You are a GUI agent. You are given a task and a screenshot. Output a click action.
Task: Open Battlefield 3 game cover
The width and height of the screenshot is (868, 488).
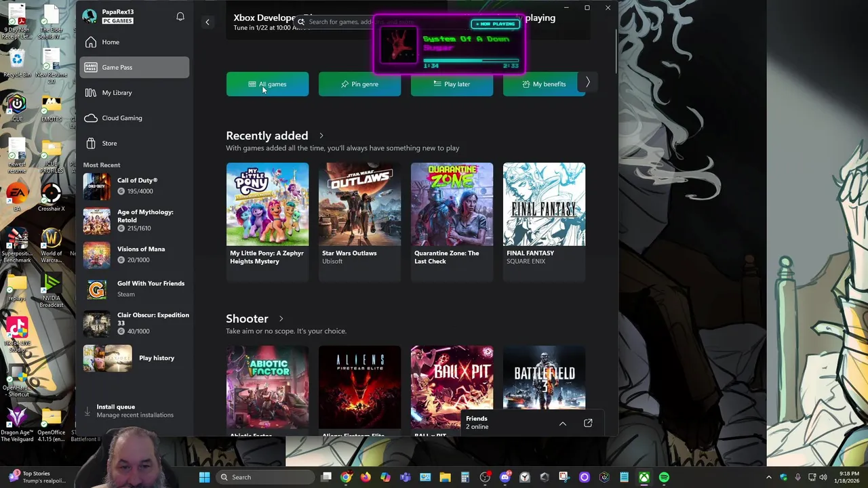tap(544, 378)
